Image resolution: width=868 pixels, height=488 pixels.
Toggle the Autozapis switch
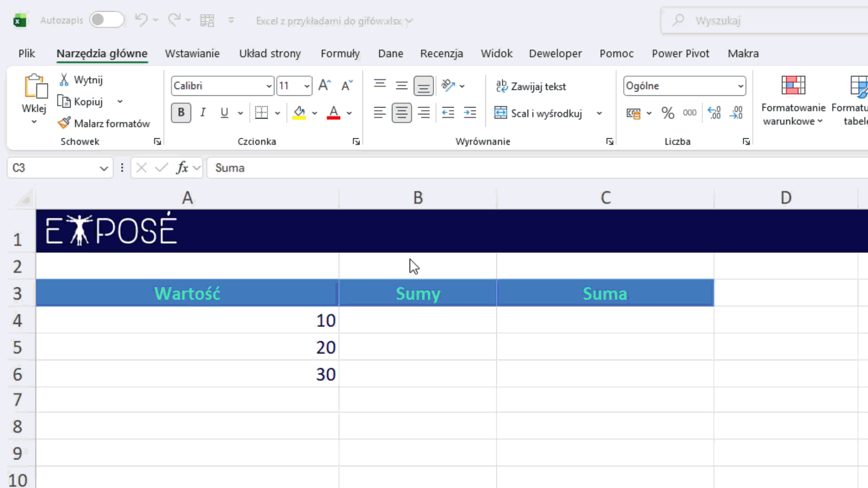point(106,20)
